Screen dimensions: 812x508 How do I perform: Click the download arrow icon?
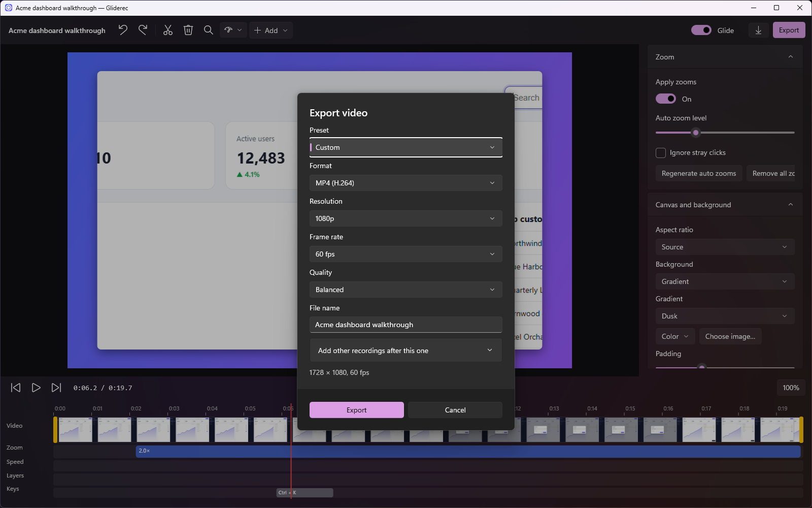point(758,30)
